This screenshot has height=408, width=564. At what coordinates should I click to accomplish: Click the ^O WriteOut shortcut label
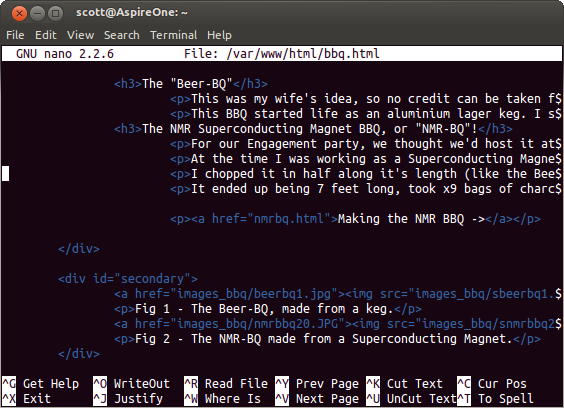[x=131, y=384]
